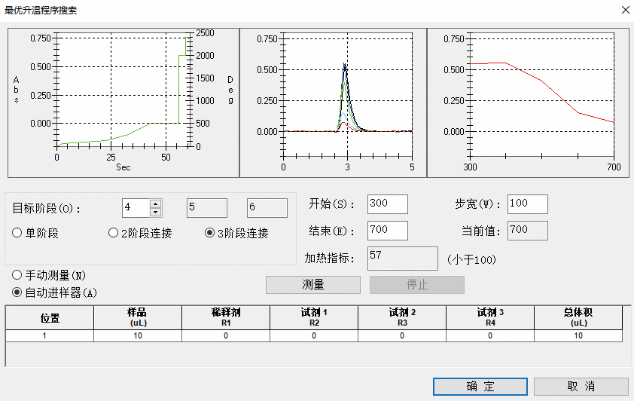Switch to 手动测量 mode
This screenshot has width=634, height=401.
coord(18,274)
